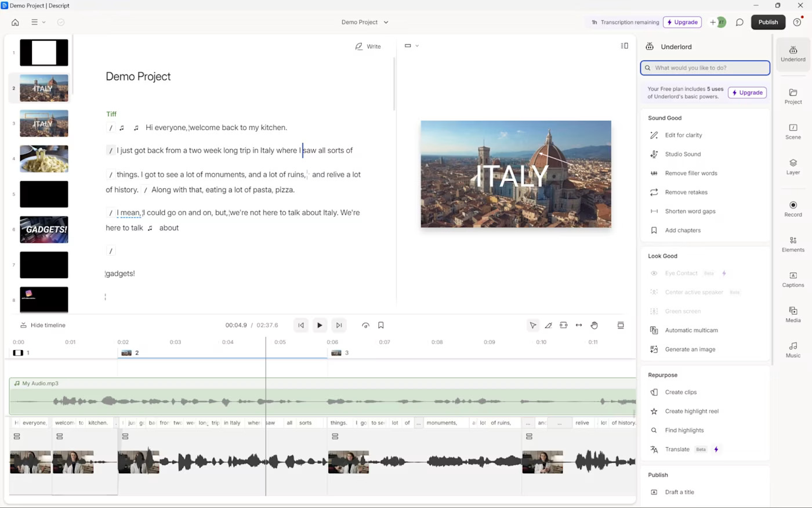Select Studio Sound option

tap(683, 154)
